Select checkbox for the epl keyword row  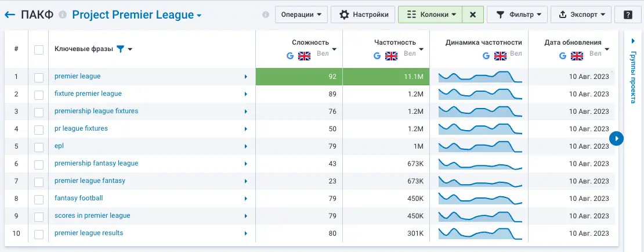39,147
